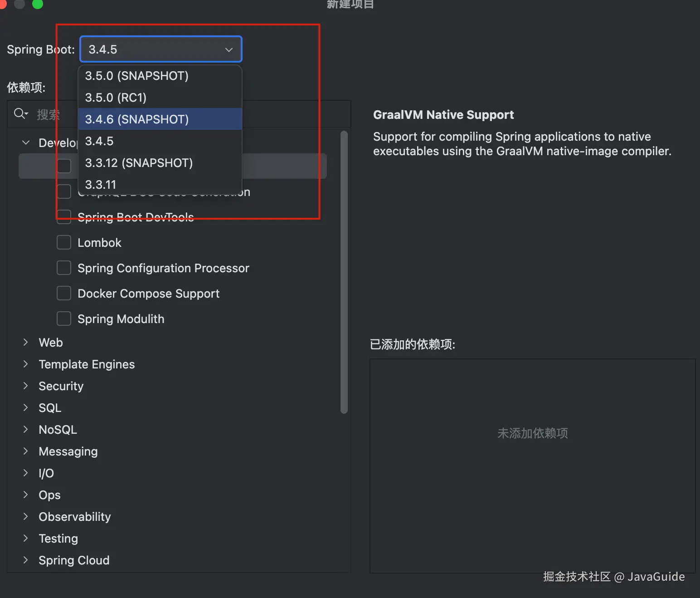
Task: Check the Lombok dependency
Action: [64, 242]
